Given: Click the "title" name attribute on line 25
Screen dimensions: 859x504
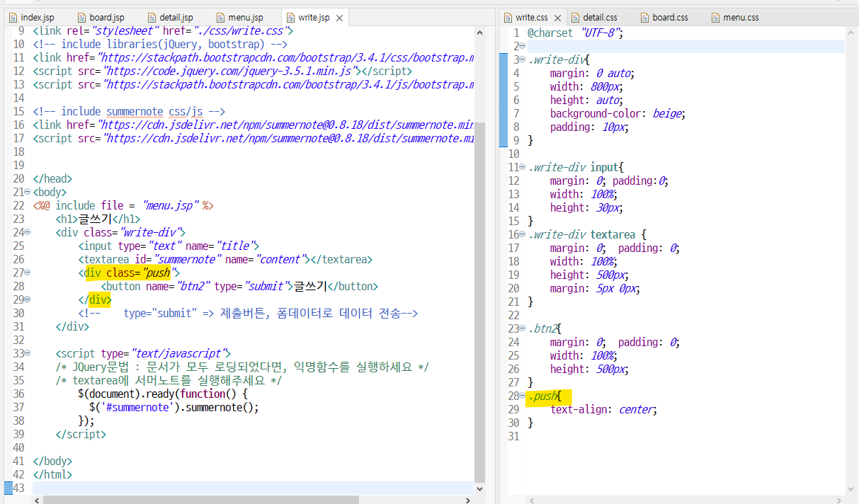Looking at the screenshot, I should pos(235,246).
